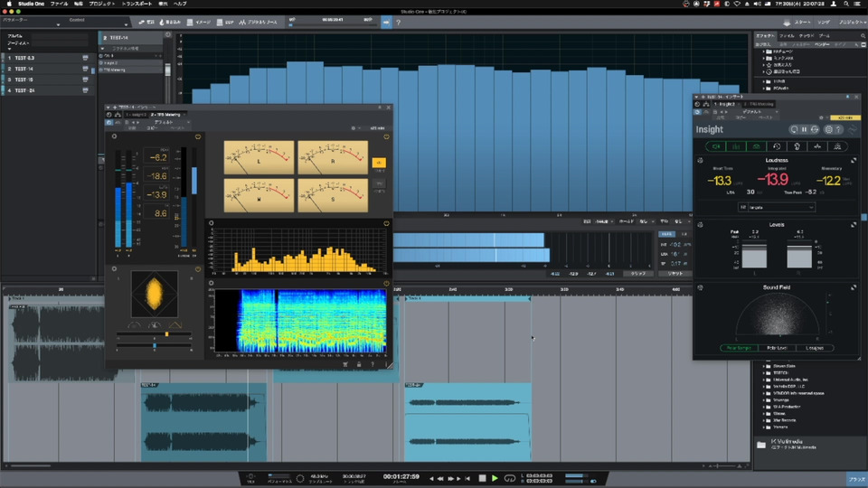Viewport: 868px width, 488px height.
Task: Expand the Sound Field panel to full view
Action: (x=853, y=287)
